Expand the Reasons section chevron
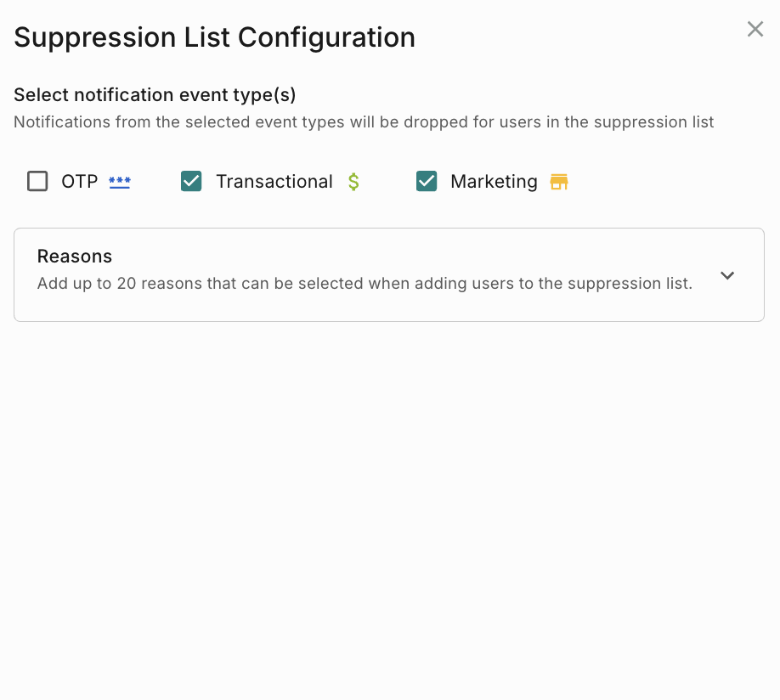The width and height of the screenshot is (780, 700). 727,275
